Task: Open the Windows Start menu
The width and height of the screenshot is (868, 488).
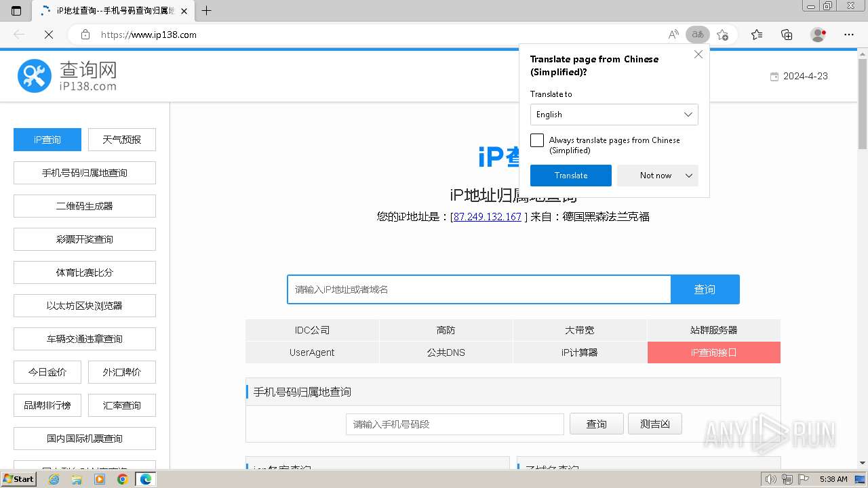Action: [19, 479]
